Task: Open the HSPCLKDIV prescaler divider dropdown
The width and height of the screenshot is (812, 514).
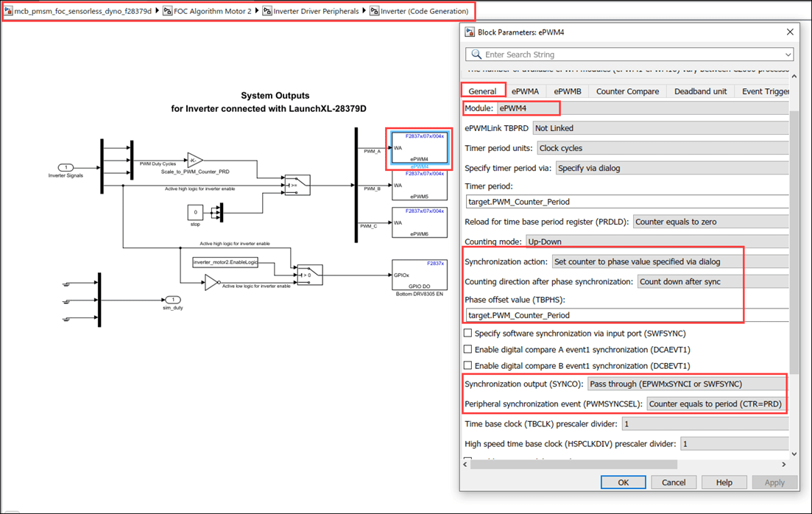Action: click(x=735, y=444)
